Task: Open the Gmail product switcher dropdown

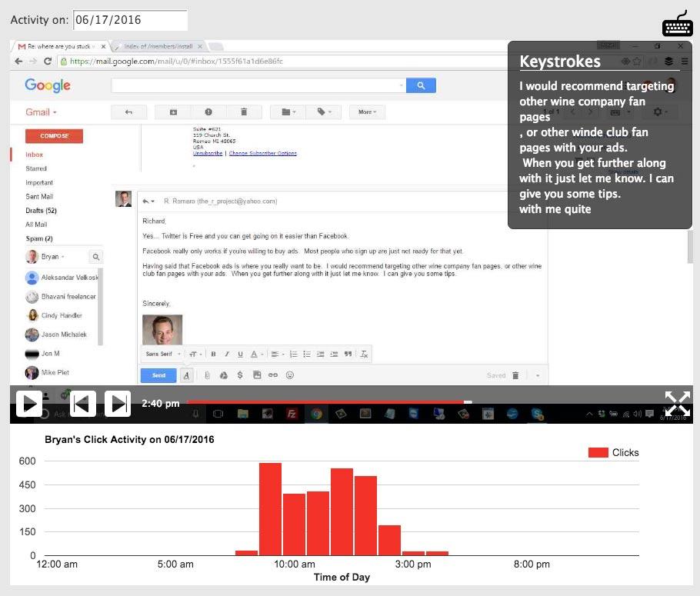Action: click(x=41, y=112)
